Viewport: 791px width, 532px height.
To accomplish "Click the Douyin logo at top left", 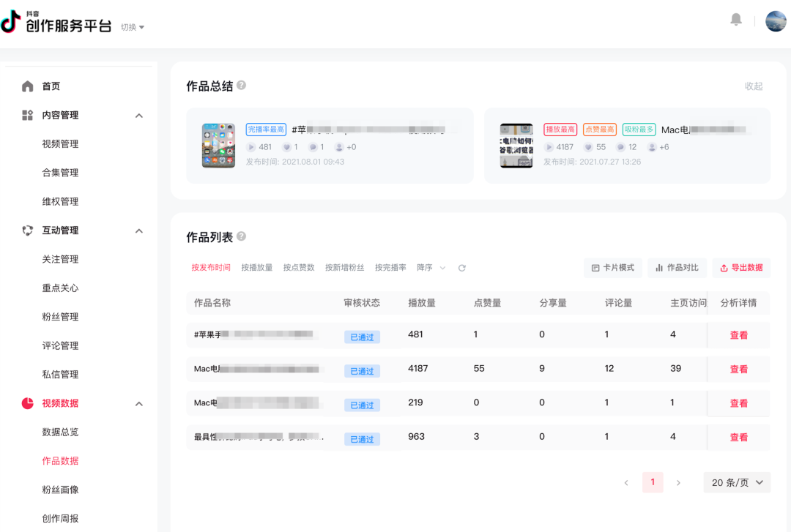I will 11,22.
